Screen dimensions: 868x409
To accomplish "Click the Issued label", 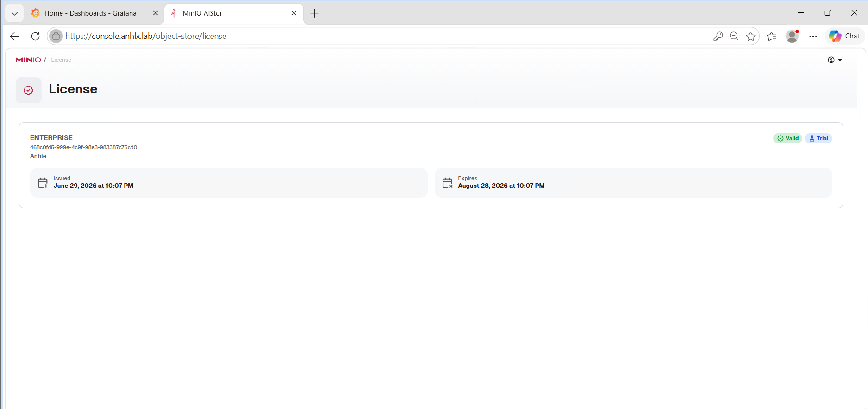I will 62,178.
